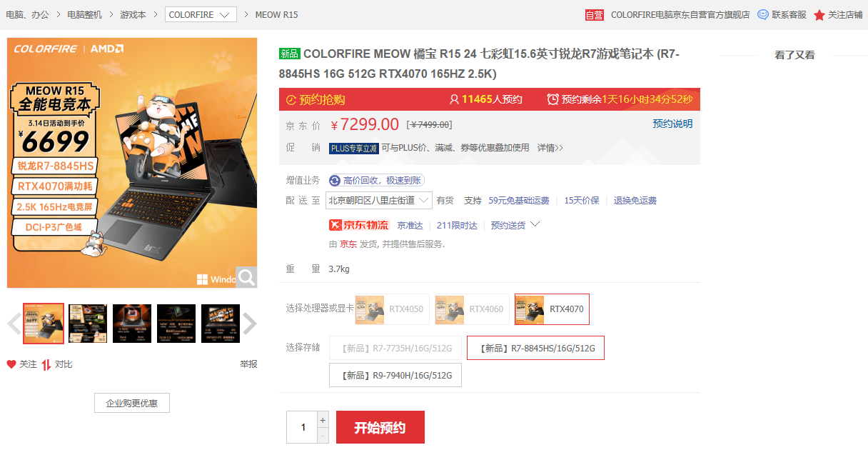868x455 pixels.
Task: Click the heart 关注 favorite icon
Action: click(11, 364)
